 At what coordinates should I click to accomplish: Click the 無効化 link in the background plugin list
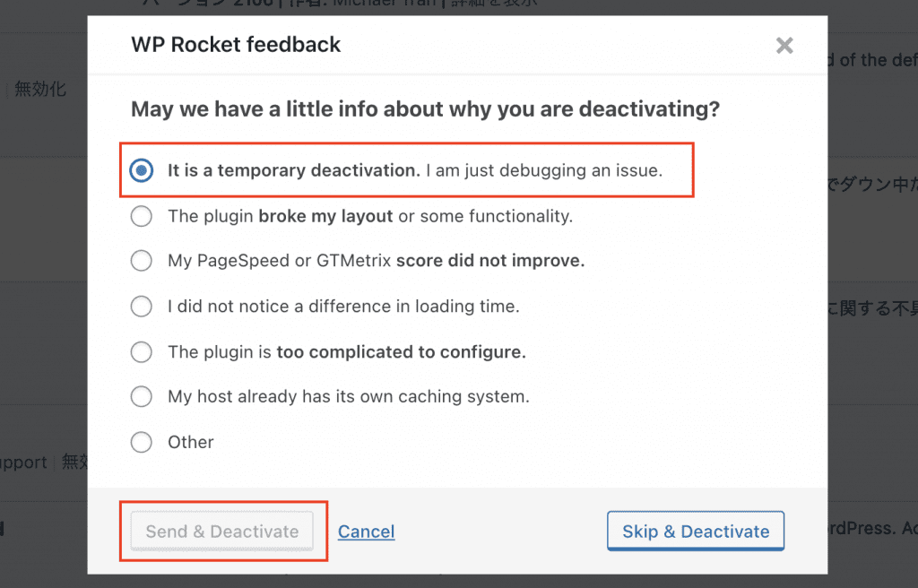click(40, 89)
